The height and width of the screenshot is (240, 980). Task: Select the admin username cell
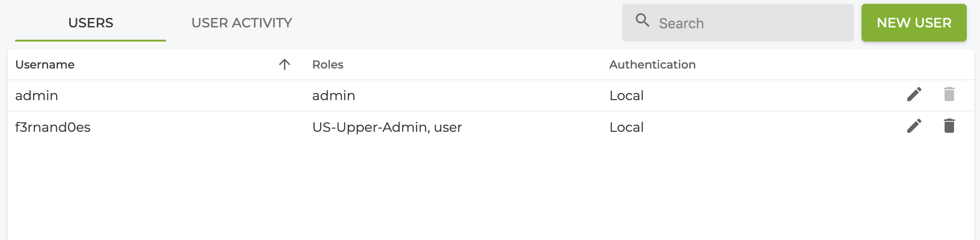click(x=37, y=96)
